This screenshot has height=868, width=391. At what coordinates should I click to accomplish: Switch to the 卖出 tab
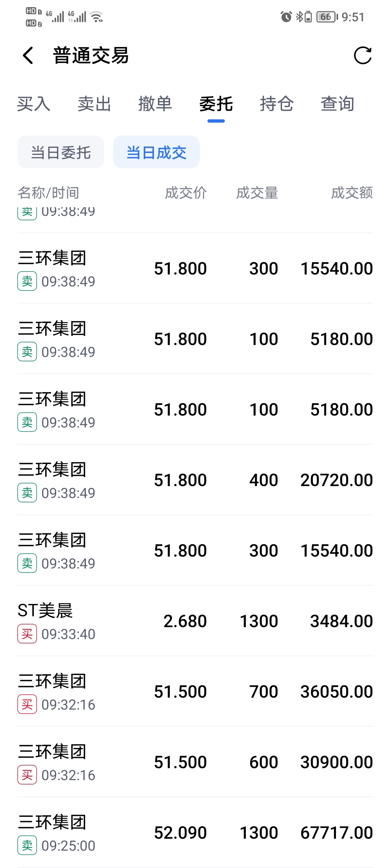[94, 104]
